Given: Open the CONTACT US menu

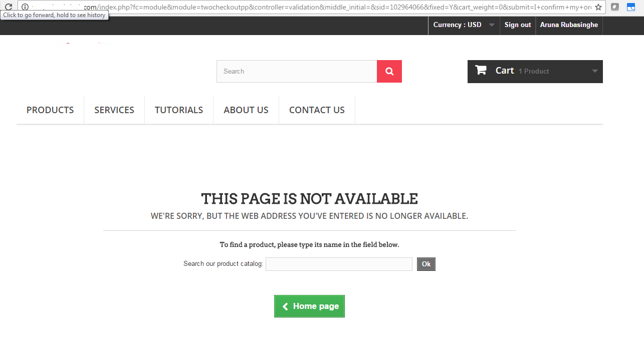Looking at the screenshot, I should pos(317,110).
